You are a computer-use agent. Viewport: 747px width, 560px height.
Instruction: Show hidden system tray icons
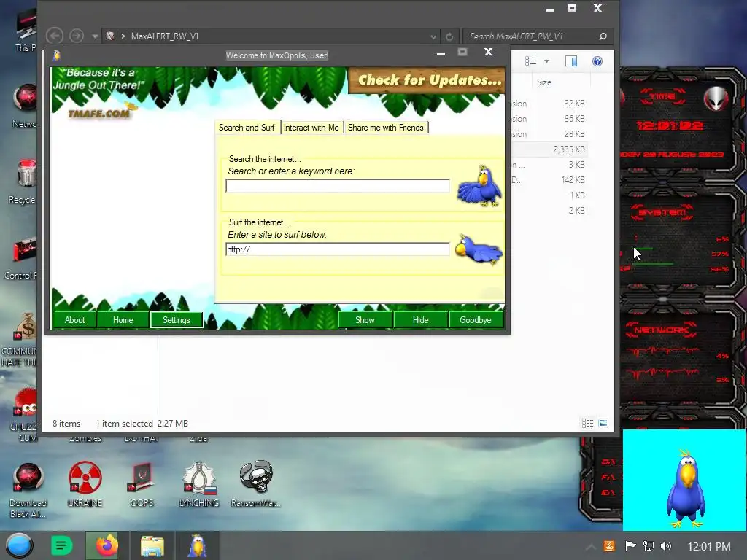[x=590, y=547]
